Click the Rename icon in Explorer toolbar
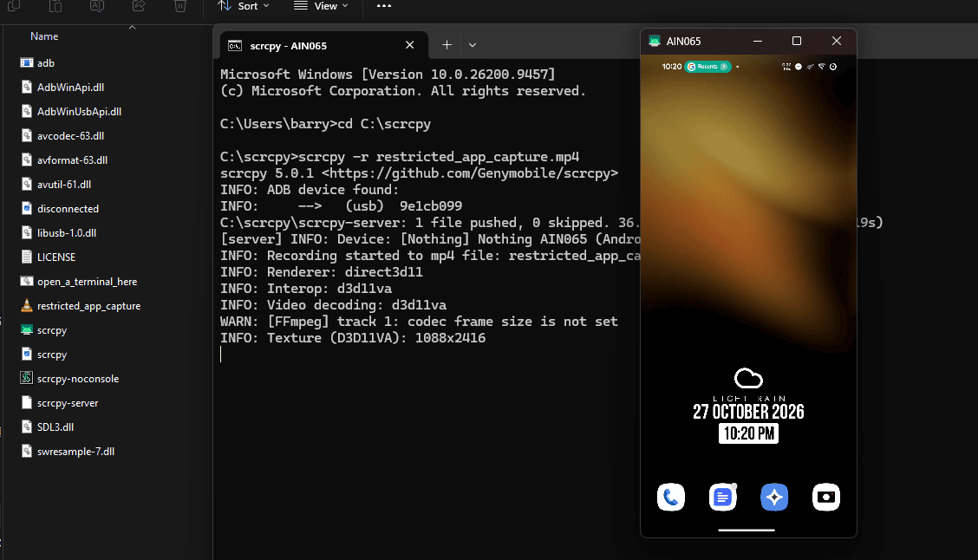This screenshot has width=978, height=560. click(97, 5)
